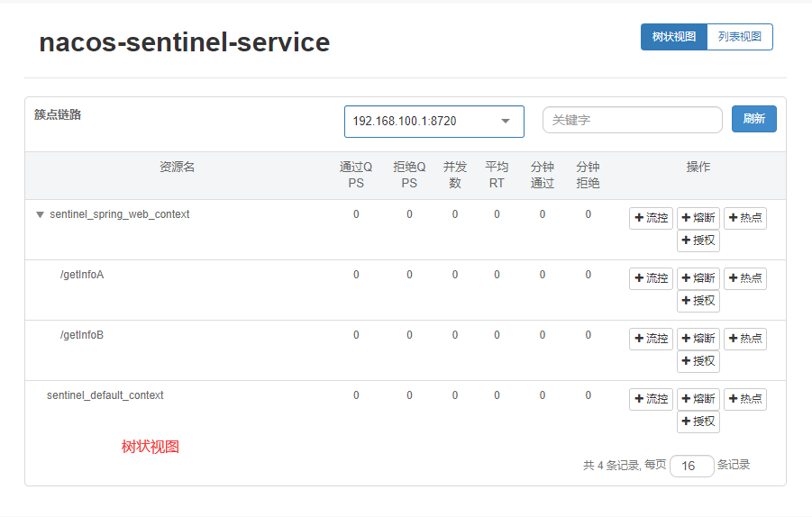Add flow control (流控) rule for /getInfoA
This screenshot has width=812, height=517.
(651, 278)
